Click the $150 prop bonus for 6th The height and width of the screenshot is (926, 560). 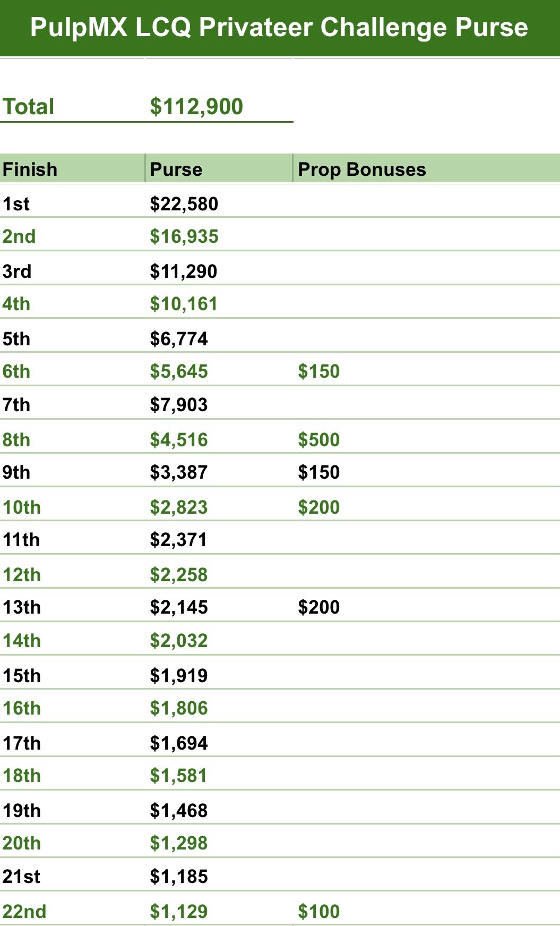tap(318, 371)
